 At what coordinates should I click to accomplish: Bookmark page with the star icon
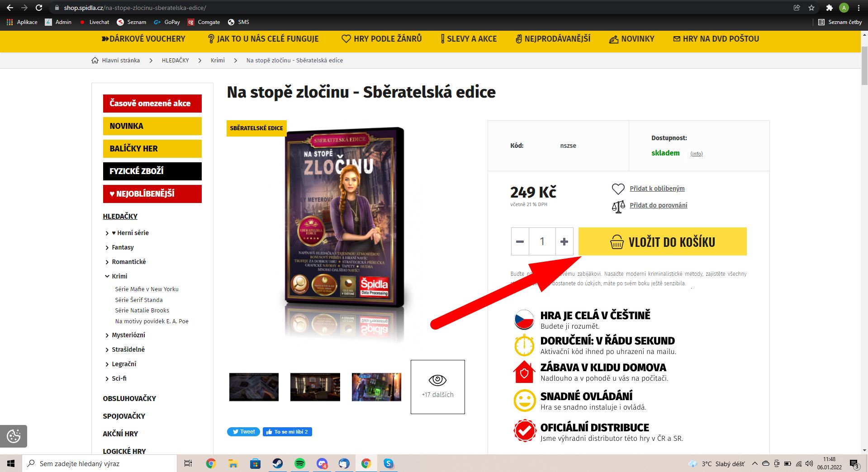811,8
